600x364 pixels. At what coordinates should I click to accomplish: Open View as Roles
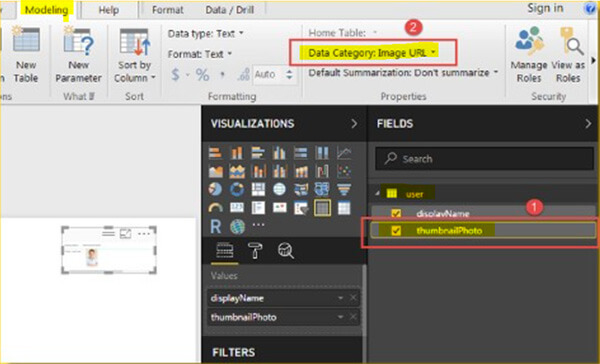coord(568,55)
